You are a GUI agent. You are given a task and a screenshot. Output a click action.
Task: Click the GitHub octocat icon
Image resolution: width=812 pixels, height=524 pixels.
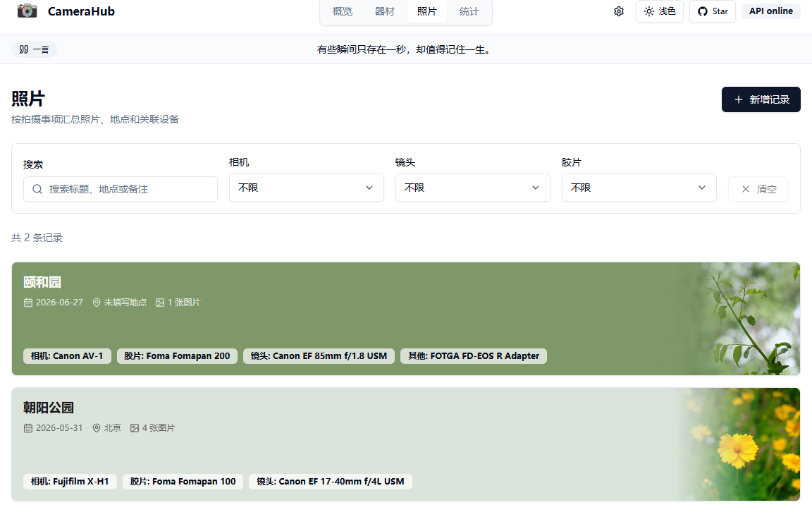tap(703, 11)
